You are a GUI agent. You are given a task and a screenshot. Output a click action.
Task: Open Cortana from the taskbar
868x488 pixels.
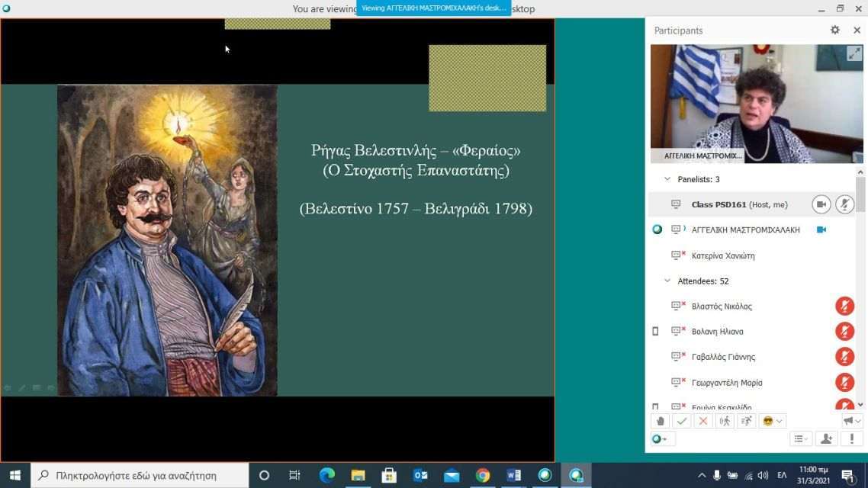[264, 475]
